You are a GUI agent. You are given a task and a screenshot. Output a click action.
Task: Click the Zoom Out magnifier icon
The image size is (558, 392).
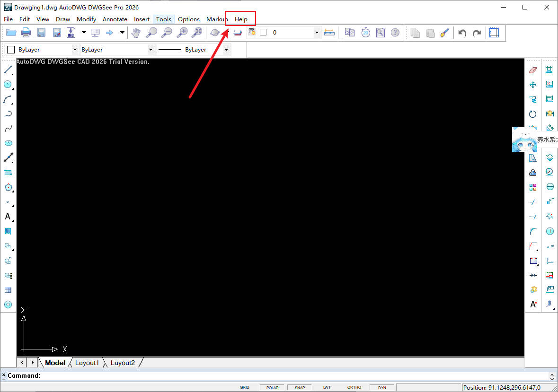click(x=167, y=33)
